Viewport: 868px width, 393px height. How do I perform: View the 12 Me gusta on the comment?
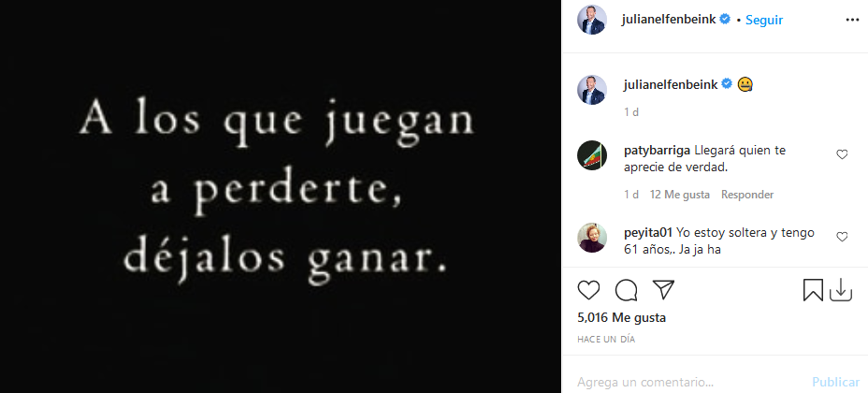[680, 195]
